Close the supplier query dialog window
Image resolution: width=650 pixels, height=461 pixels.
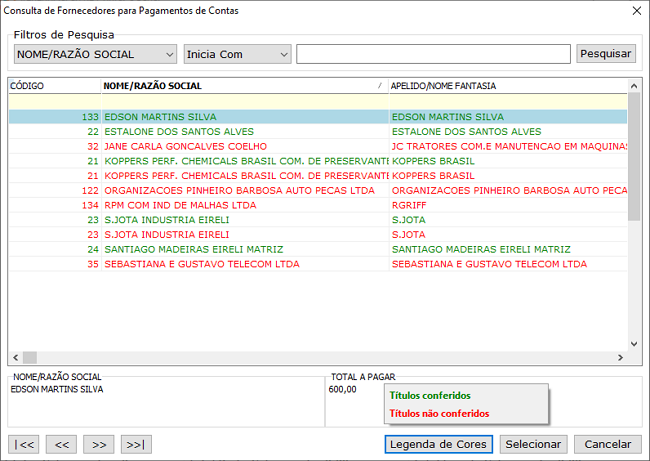(636, 11)
